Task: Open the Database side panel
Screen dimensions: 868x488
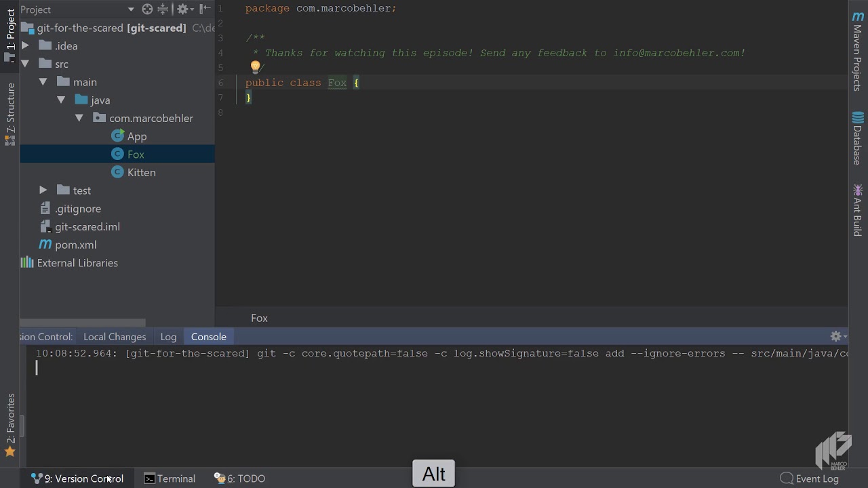Action: tap(858, 138)
